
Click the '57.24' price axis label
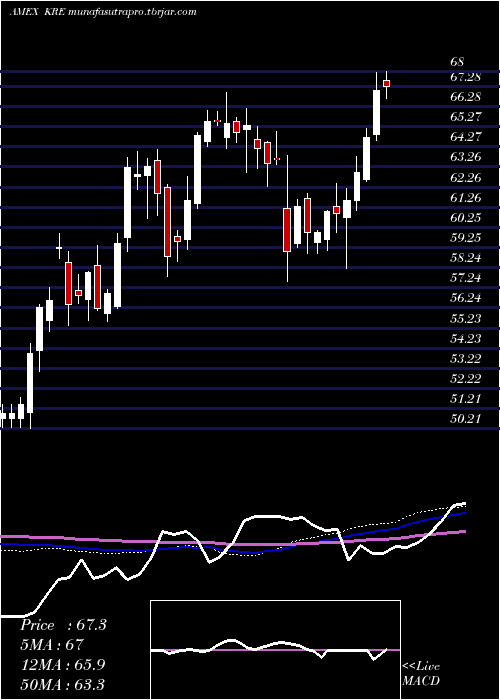click(466, 278)
